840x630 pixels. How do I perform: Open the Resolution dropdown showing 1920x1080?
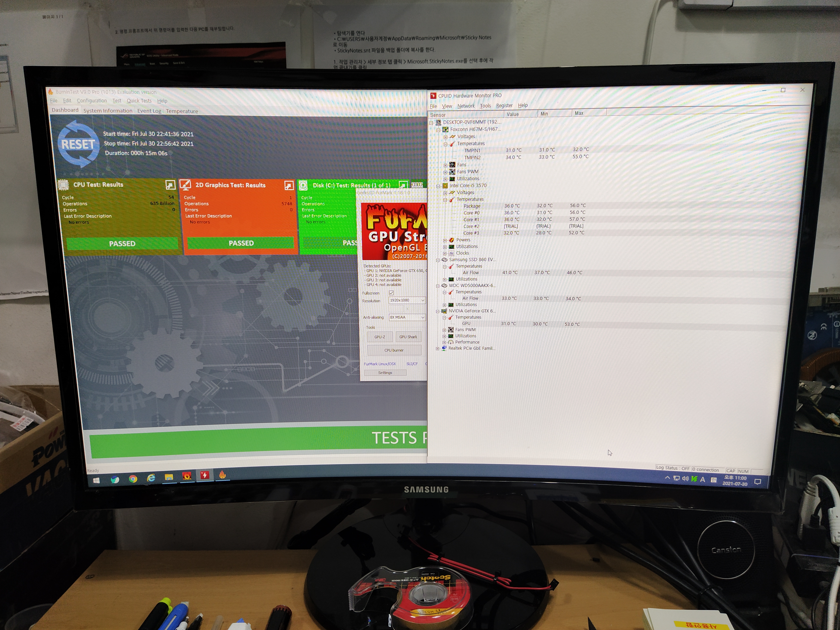tap(407, 300)
